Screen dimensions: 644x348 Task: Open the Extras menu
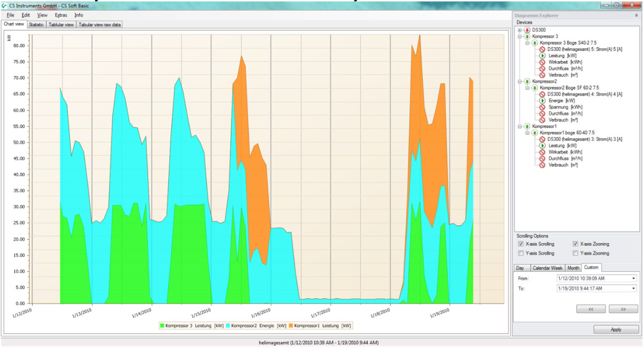[61, 15]
